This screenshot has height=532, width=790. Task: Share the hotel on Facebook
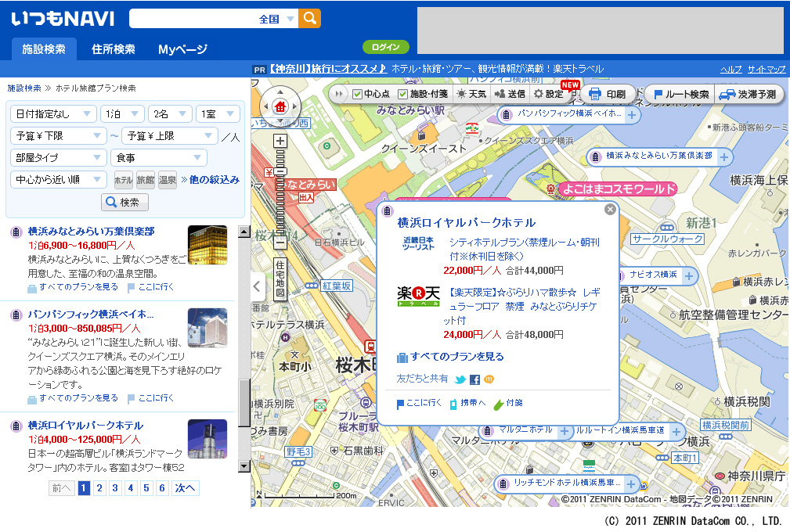pyautogui.click(x=474, y=379)
